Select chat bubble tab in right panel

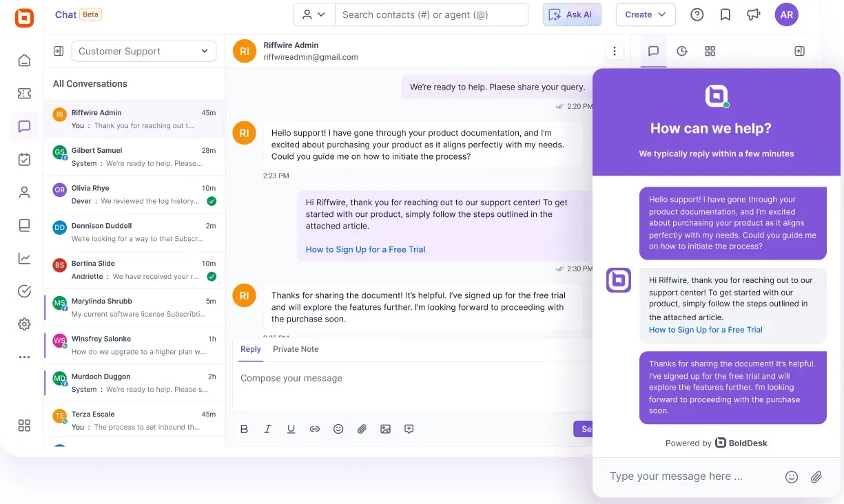point(654,51)
